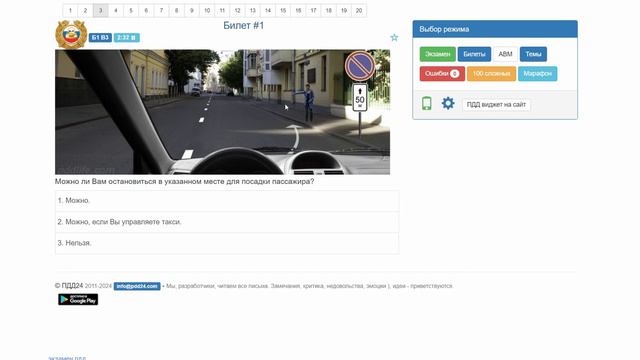Choose answer "1. Можно."
640x360 pixels.
[227, 200]
